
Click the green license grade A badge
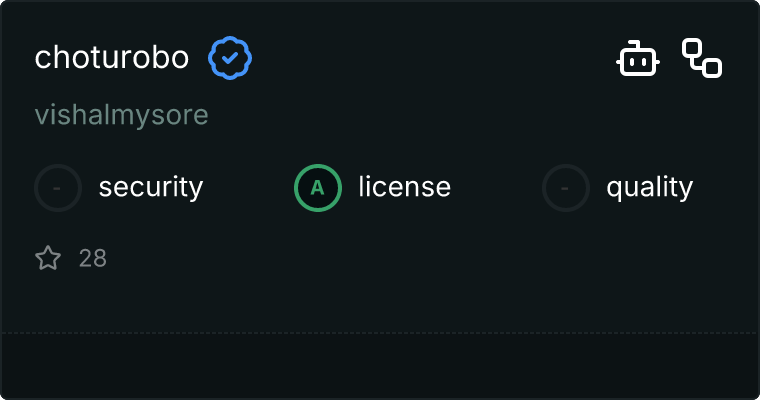pyautogui.click(x=317, y=187)
